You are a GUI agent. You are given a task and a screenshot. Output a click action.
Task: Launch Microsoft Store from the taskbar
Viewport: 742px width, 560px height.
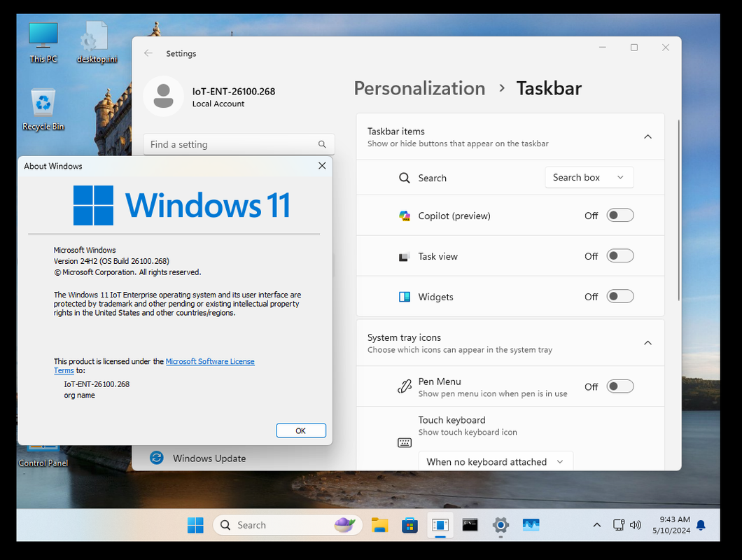click(409, 525)
